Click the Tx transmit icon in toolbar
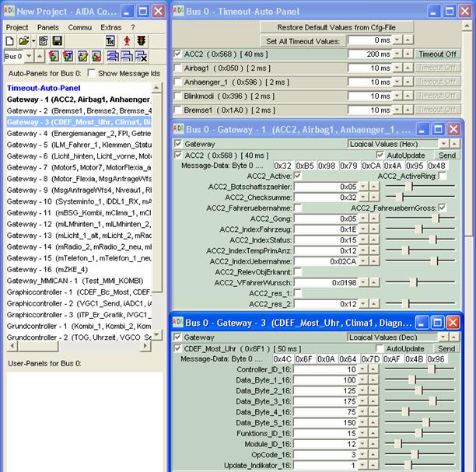Viewport: 476px width, 472px height. click(110, 40)
